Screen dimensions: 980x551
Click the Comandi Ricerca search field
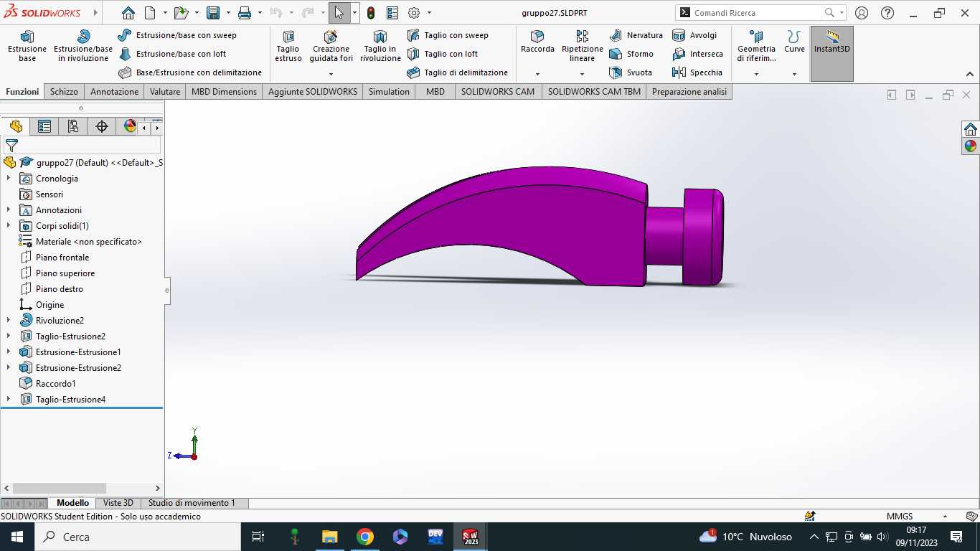[753, 13]
